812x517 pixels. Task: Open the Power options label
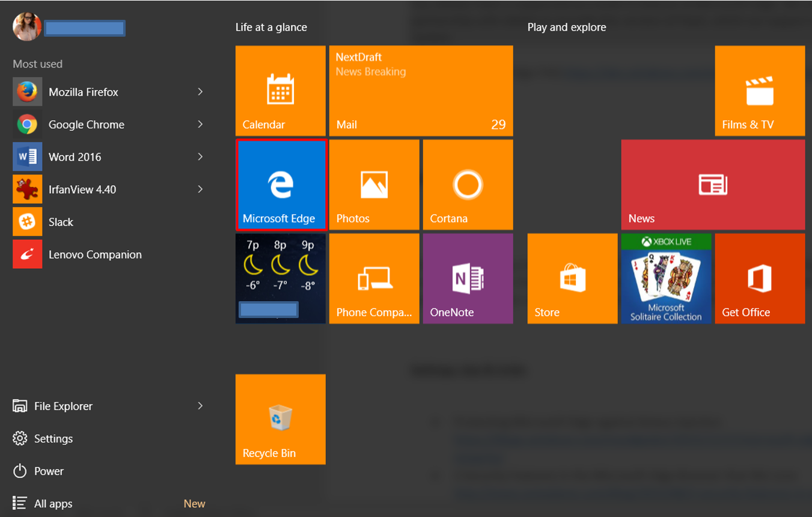[x=49, y=471]
